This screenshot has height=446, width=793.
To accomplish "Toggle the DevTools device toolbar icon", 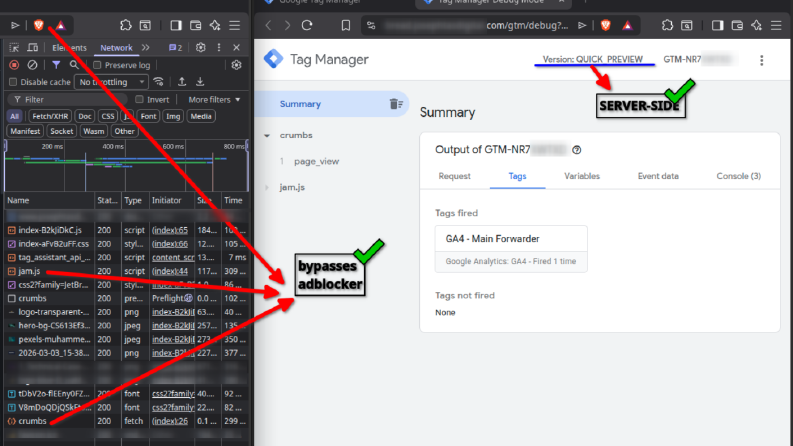I will coord(32,48).
